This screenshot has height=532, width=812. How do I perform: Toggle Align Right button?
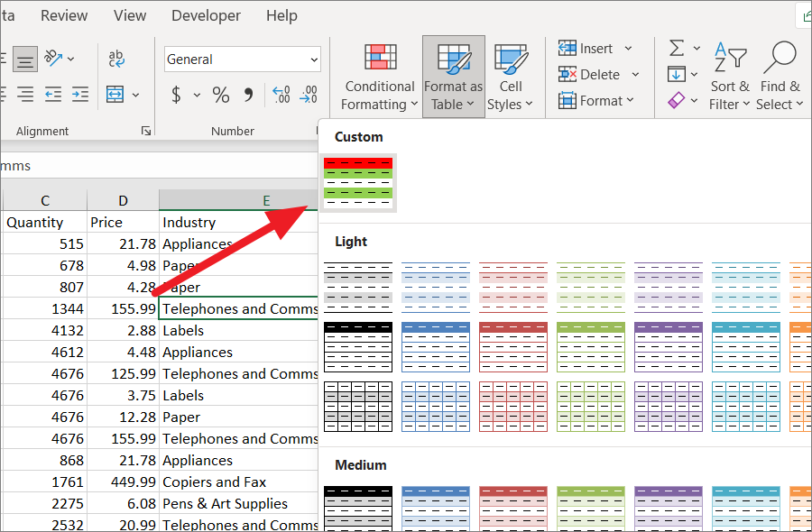(x=25, y=95)
